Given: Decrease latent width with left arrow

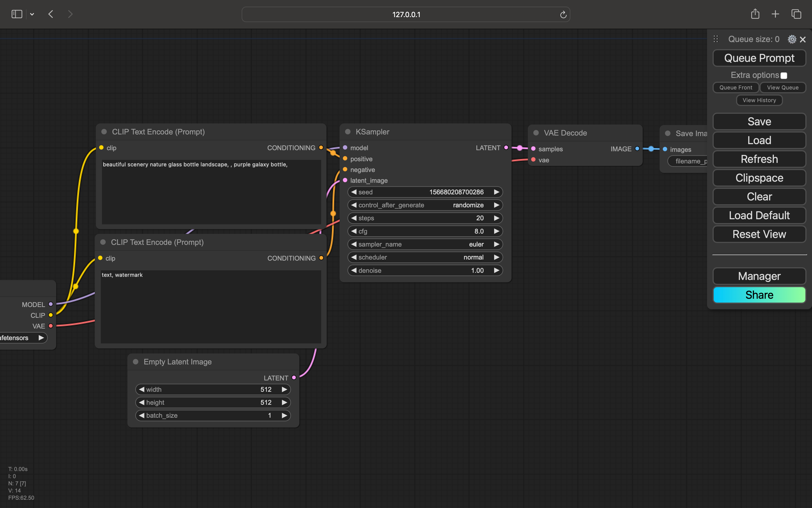Looking at the screenshot, I should (141, 389).
